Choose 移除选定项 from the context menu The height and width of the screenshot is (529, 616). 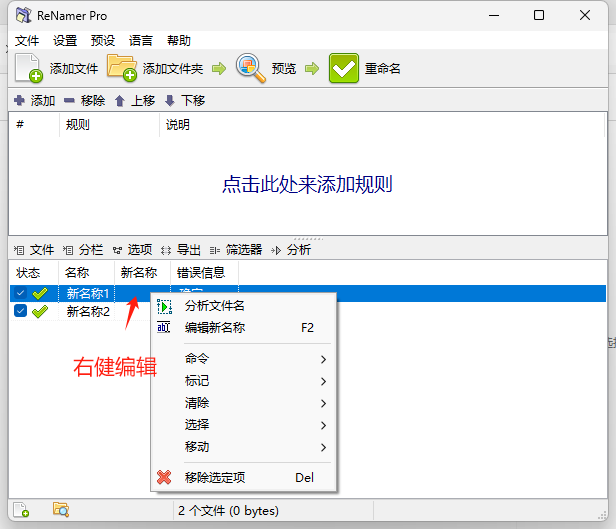coord(244,478)
